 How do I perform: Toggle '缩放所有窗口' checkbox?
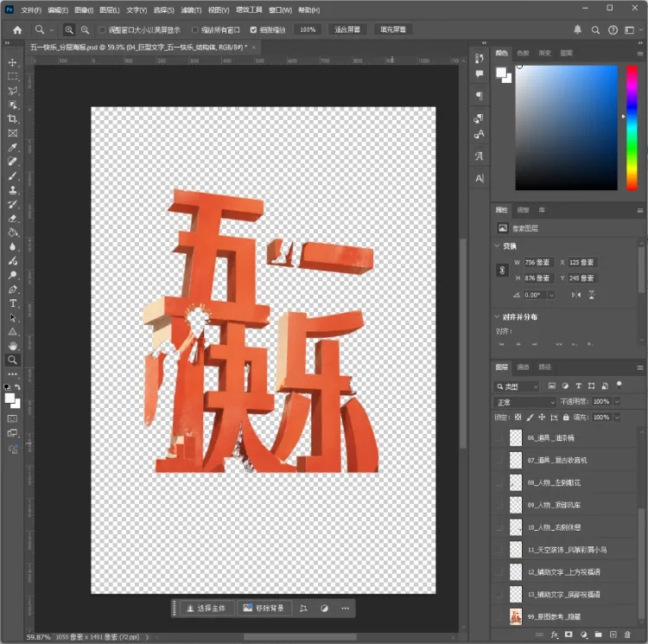coord(195,29)
